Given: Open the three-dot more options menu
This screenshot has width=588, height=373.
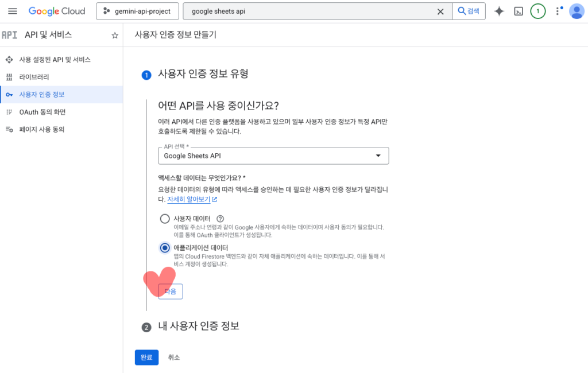Looking at the screenshot, I should 558,11.
